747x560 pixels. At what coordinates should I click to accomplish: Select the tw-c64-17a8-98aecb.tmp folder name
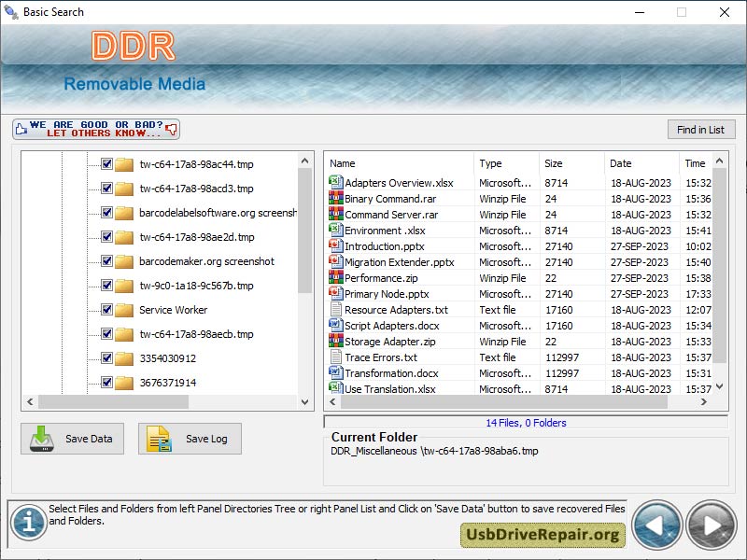tap(197, 334)
